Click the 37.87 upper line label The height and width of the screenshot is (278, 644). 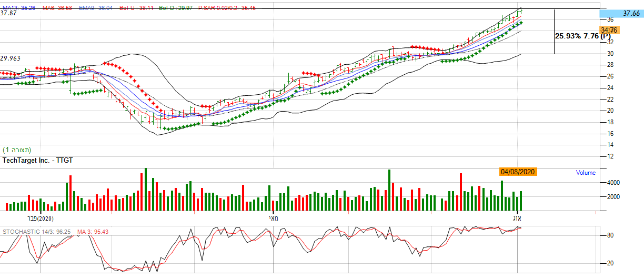pos(8,14)
